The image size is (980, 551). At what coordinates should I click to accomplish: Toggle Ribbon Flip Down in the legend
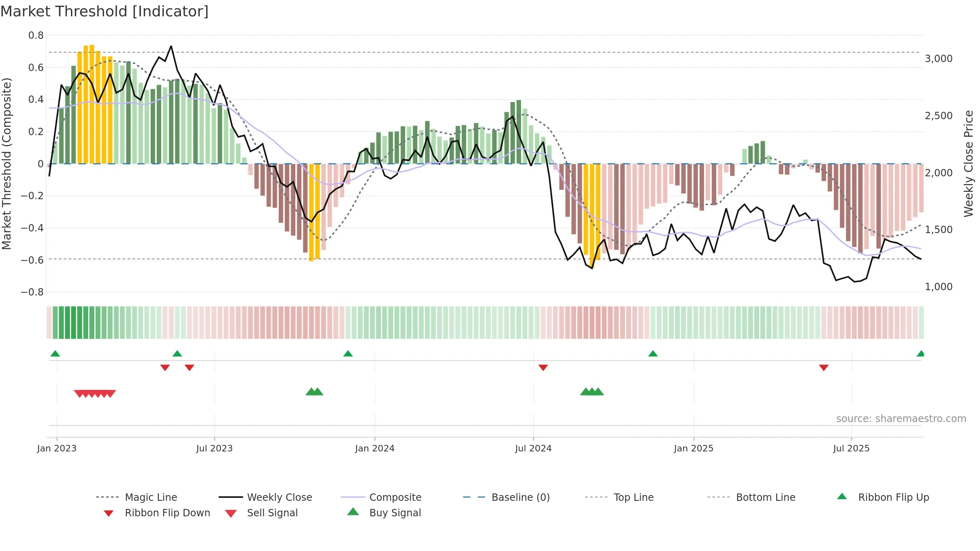pyautogui.click(x=157, y=513)
